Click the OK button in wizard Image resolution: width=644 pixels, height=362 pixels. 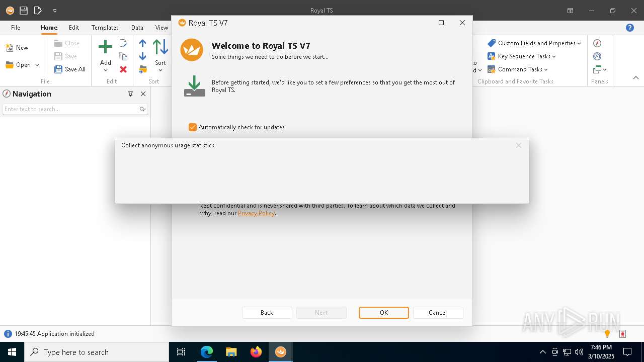coord(384,313)
